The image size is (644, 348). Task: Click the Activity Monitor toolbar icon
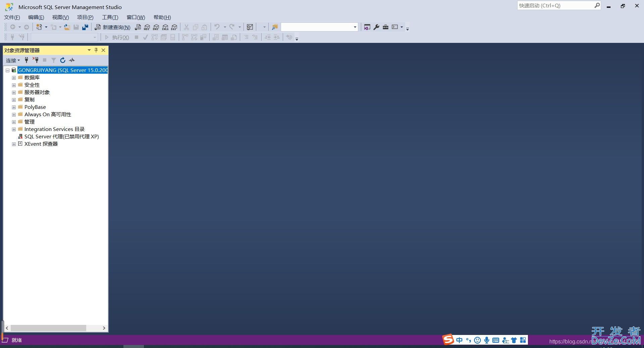tap(250, 27)
